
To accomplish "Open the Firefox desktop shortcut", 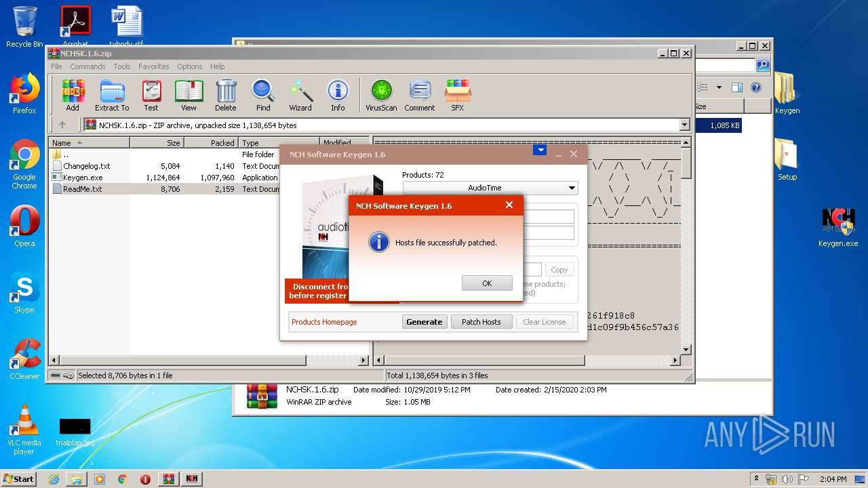I will point(24,94).
